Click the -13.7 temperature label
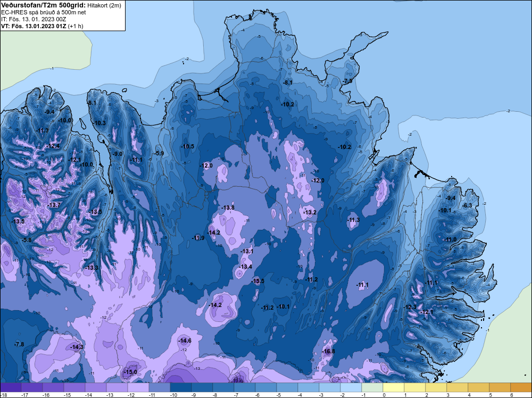This screenshot has width=532, height=398. tap(54, 205)
